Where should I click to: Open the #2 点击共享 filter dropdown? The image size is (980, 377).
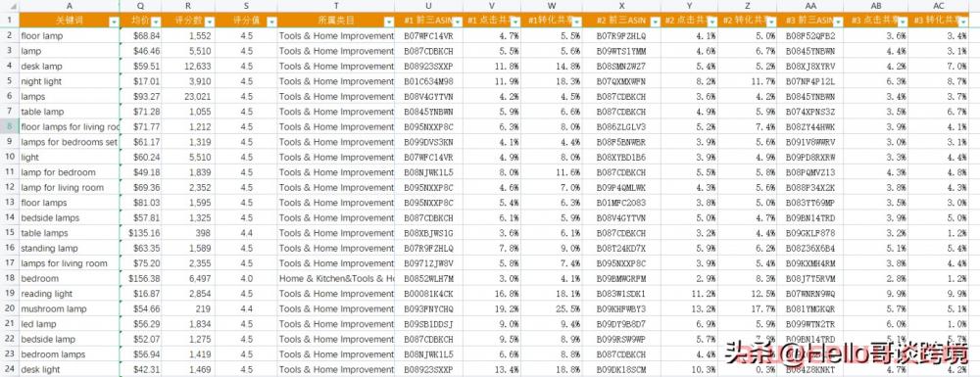712,22
